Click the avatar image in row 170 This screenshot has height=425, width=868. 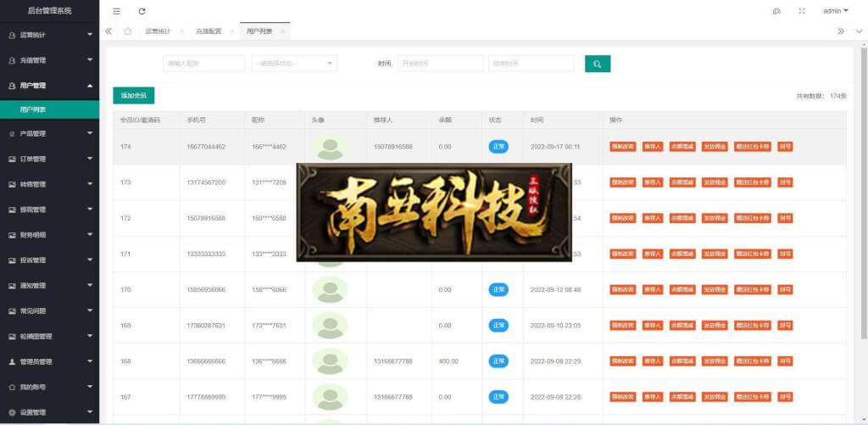click(x=330, y=290)
